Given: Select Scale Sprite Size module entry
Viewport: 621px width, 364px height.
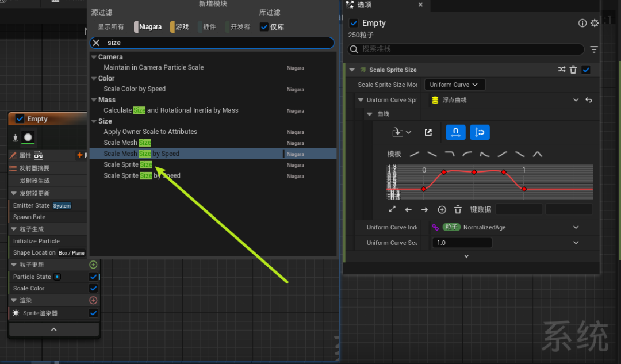Looking at the screenshot, I should pos(213,165).
